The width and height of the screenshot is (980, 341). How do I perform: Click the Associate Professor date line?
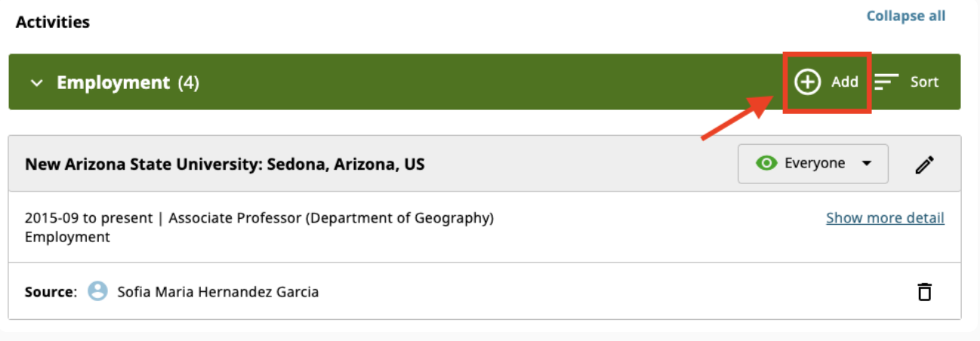[259, 218]
